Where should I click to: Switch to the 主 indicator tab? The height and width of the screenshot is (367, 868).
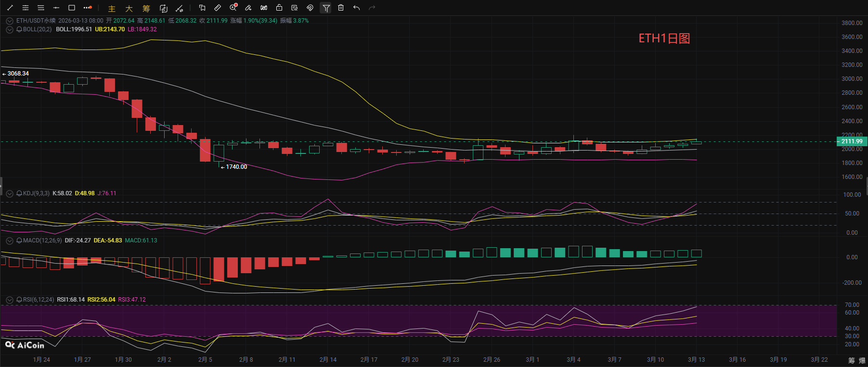click(112, 8)
